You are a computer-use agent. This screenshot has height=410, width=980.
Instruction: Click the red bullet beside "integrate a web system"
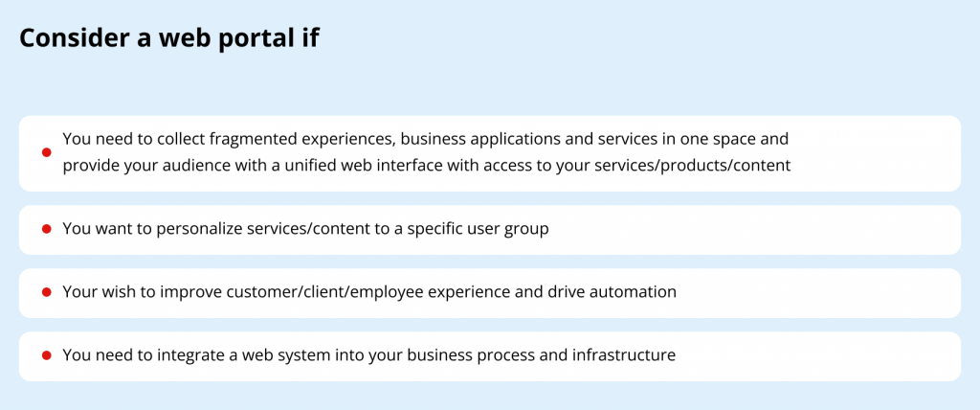(46, 355)
